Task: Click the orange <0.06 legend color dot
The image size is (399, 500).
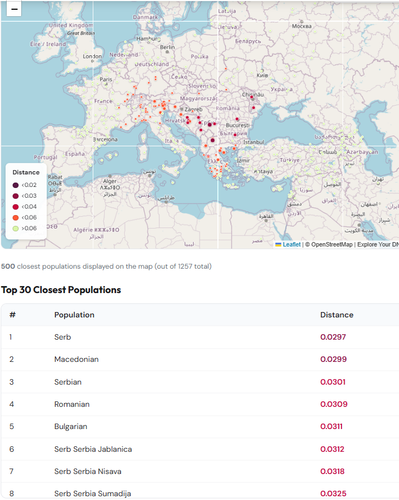Action: tap(16, 218)
